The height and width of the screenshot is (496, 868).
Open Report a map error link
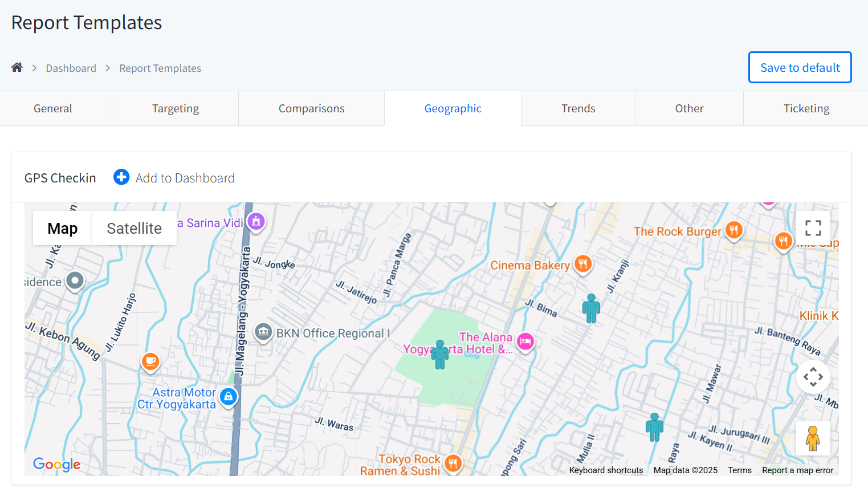point(797,470)
